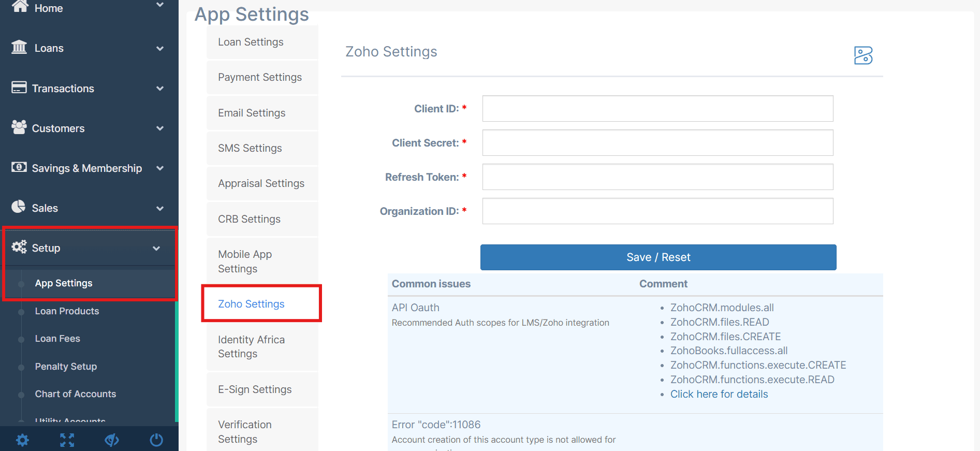Viewport: 980px width, 451px height.
Task: Click the Savings & Membership money icon
Action: (19, 167)
